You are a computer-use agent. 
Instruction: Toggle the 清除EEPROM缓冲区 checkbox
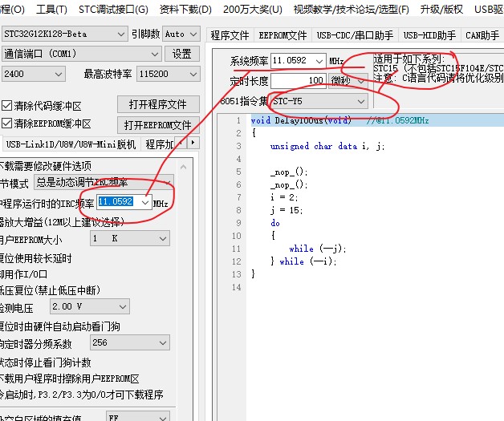(x=47, y=123)
